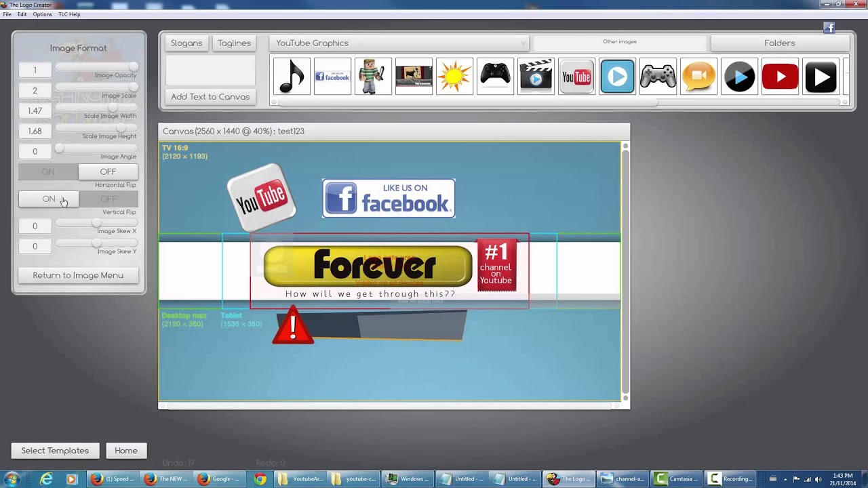Launch Internet Explorer from the taskbar

pyautogui.click(x=46, y=479)
